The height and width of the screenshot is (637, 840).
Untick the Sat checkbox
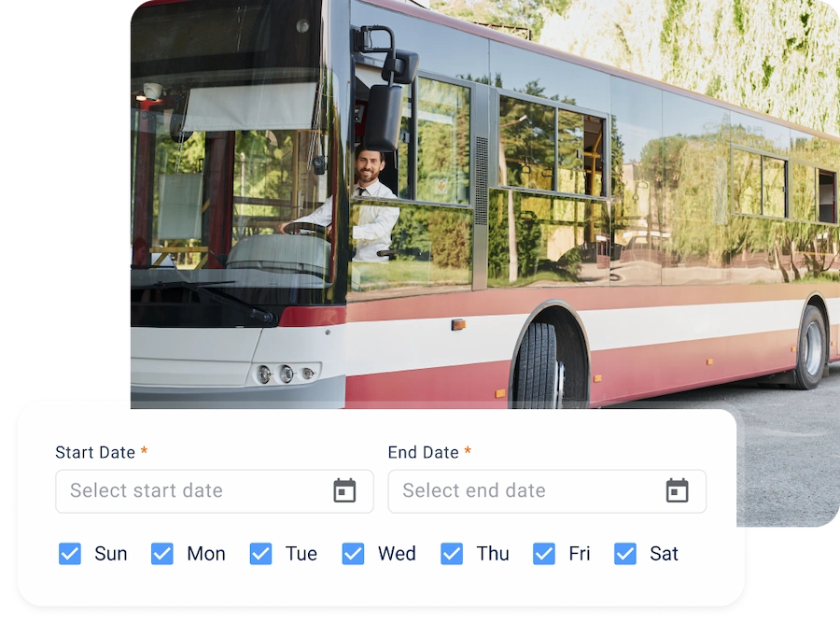[625, 553]
